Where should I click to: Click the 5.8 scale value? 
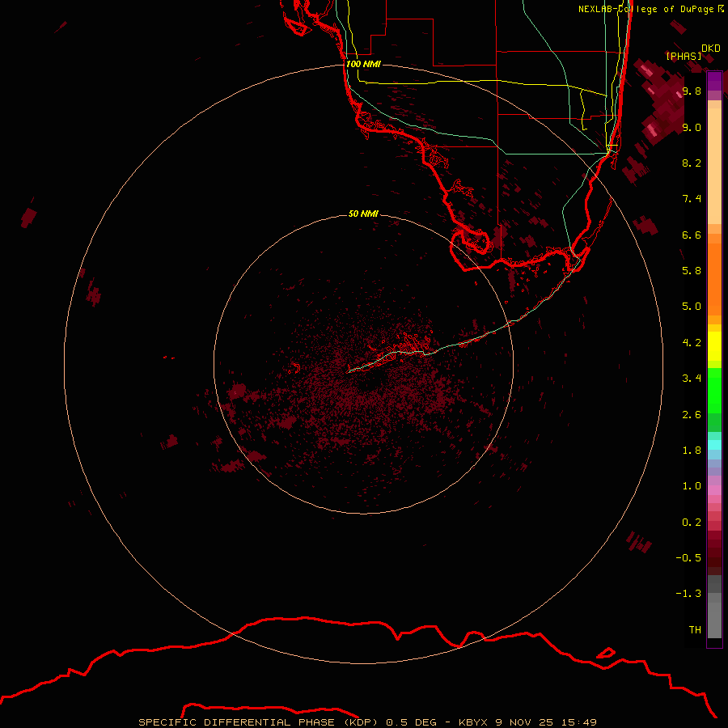[x=692, y=271]
